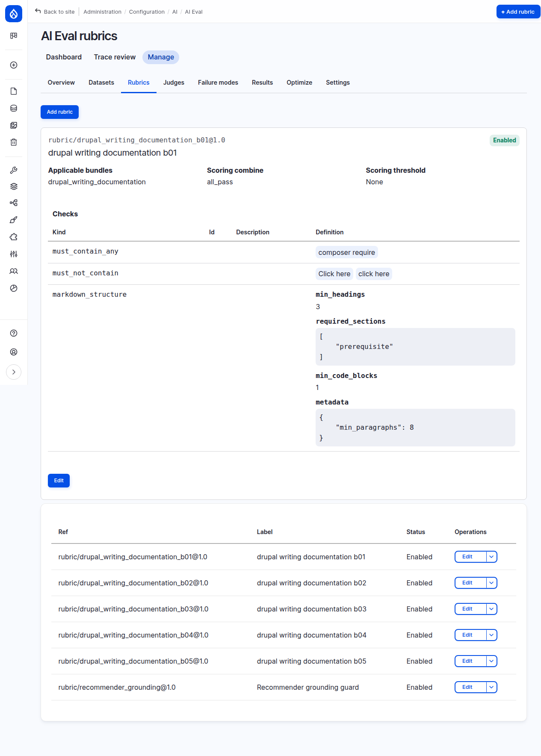Expand operations dropdown for b04 row
Screen dimensions: 541x756
tap(491, 635)
